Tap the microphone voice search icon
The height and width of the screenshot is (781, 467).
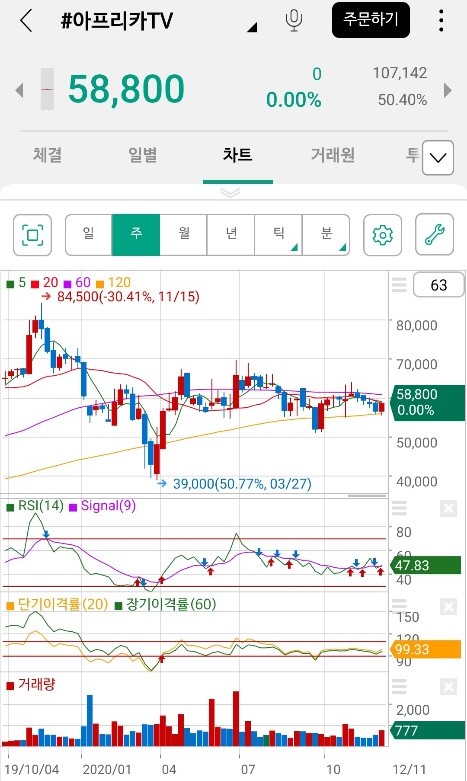pos(294,20)
